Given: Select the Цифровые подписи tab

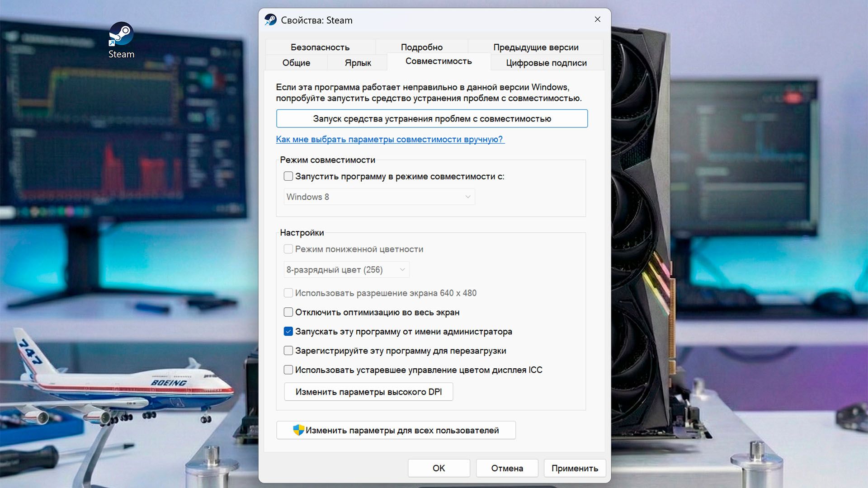Looking at the screenshot, I should click(x=546, y=63).
